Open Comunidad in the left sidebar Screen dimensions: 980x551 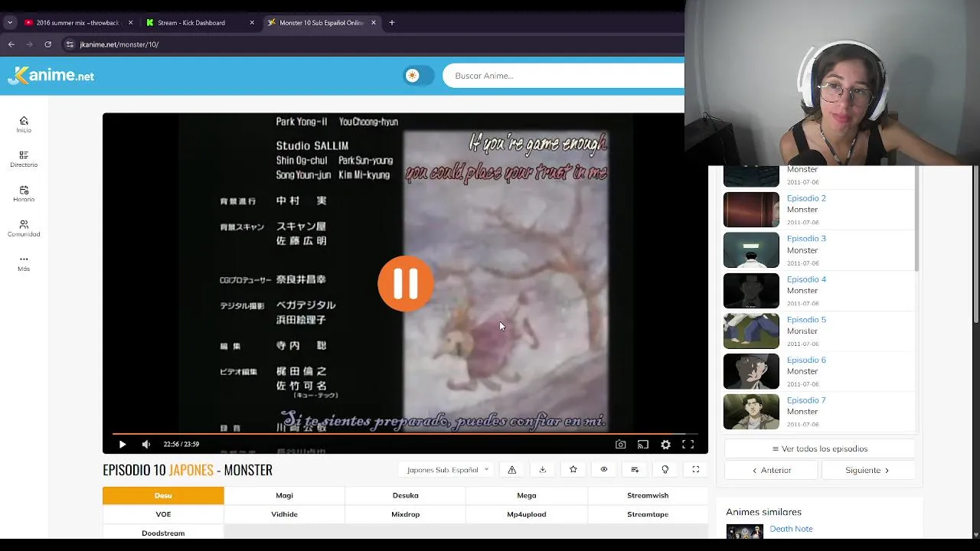24,229
